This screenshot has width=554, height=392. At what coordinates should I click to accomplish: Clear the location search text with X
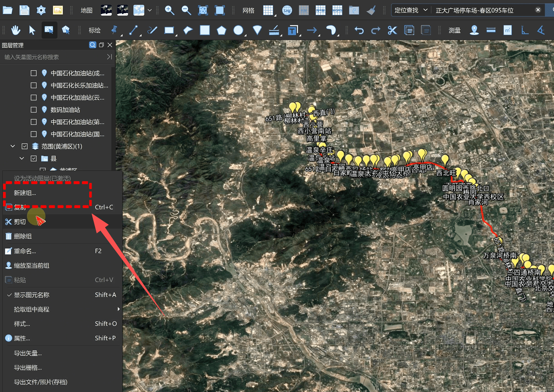click(x=538, y=10)
